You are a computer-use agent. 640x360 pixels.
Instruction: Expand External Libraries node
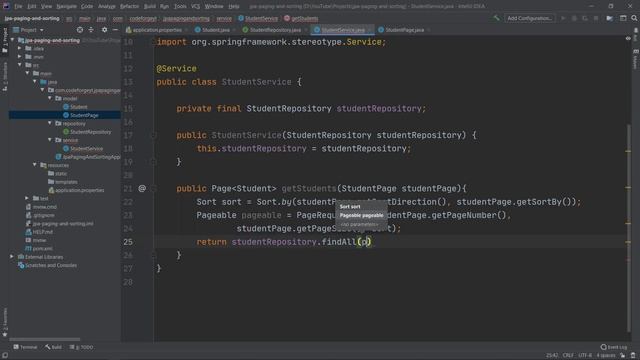[x=12, y=257]
